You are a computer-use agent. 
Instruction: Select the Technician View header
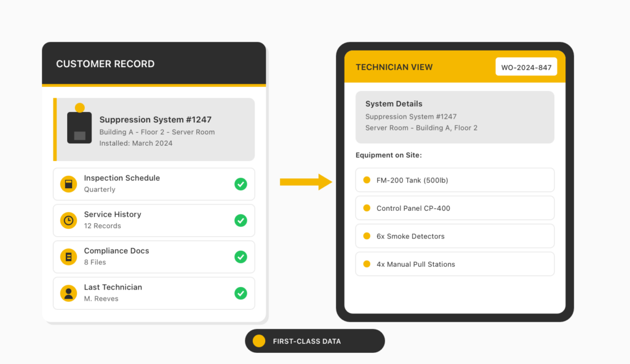394,67
